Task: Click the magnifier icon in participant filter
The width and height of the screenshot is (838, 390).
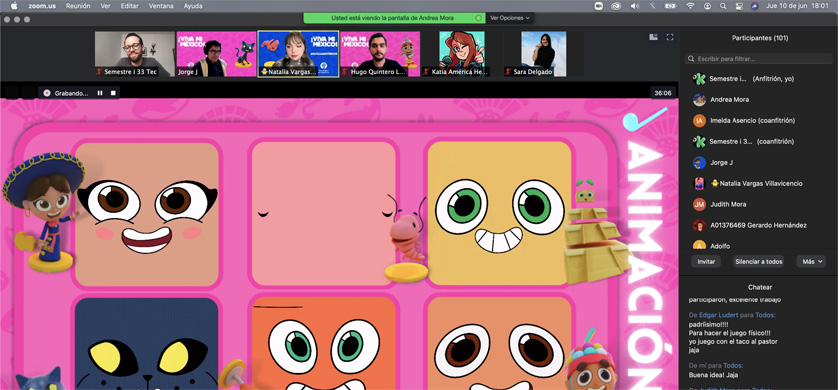Action: coord(691,59)
